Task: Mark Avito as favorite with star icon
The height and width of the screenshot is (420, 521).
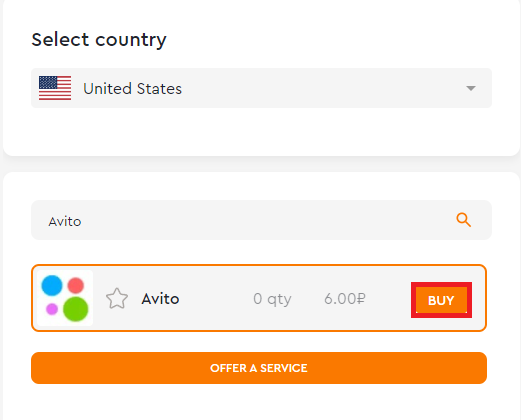Action: coord(117,298)
